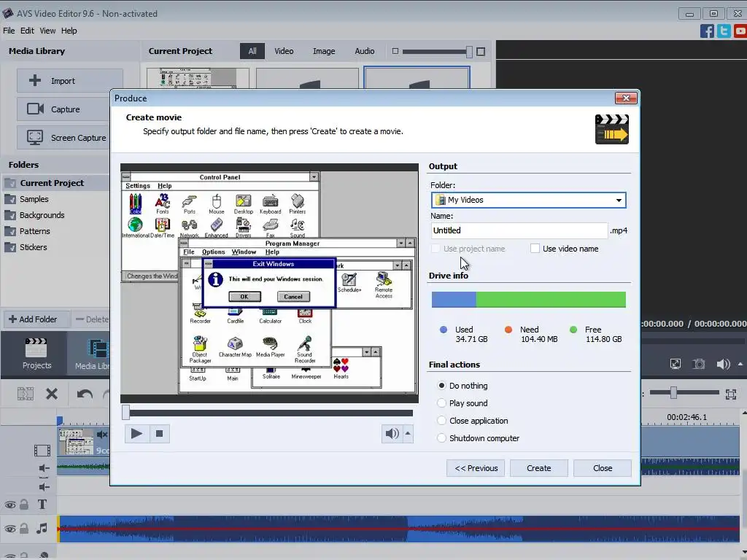Click the Name field containing Untitled
The width and height of the screenshot is (747, 560).
tap(519, 230)
